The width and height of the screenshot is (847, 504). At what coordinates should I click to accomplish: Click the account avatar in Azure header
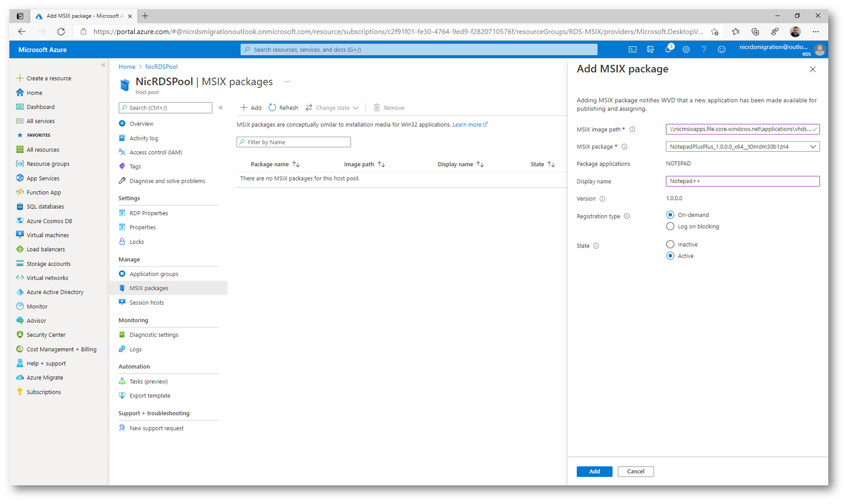point(819,49)
